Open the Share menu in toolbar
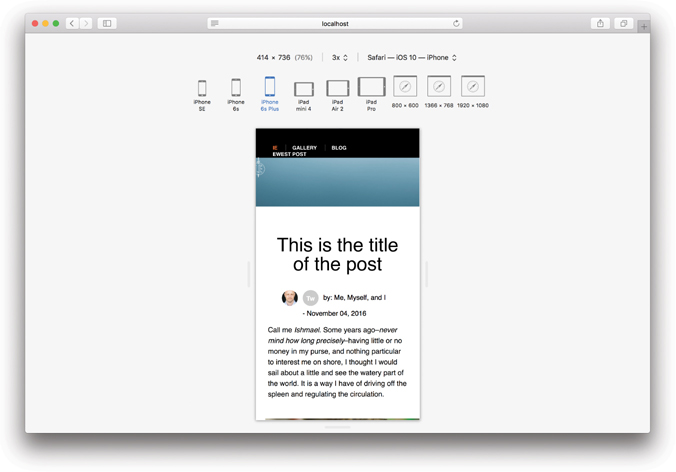 600,23
